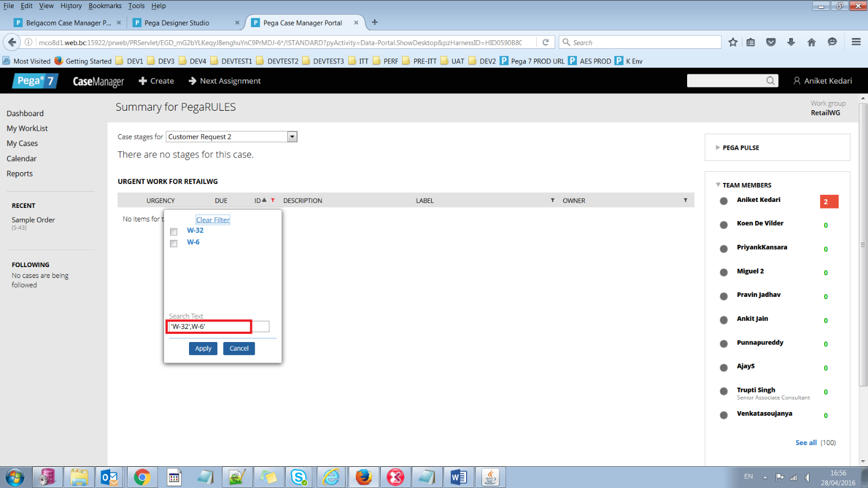The height and width of the screenshot is (488, 868).
Task: Open Skype from the taskbar
Action: tap(299, 477)
